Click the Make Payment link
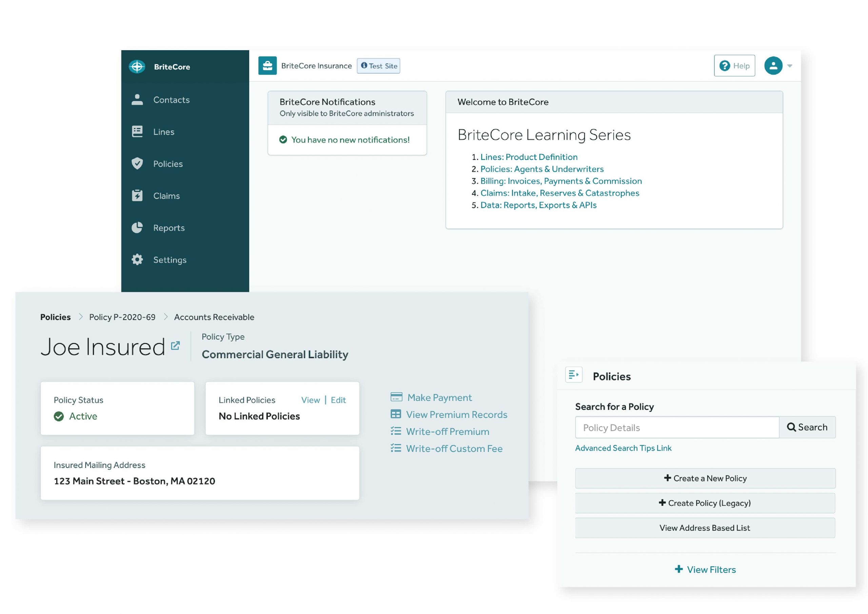 439,397
